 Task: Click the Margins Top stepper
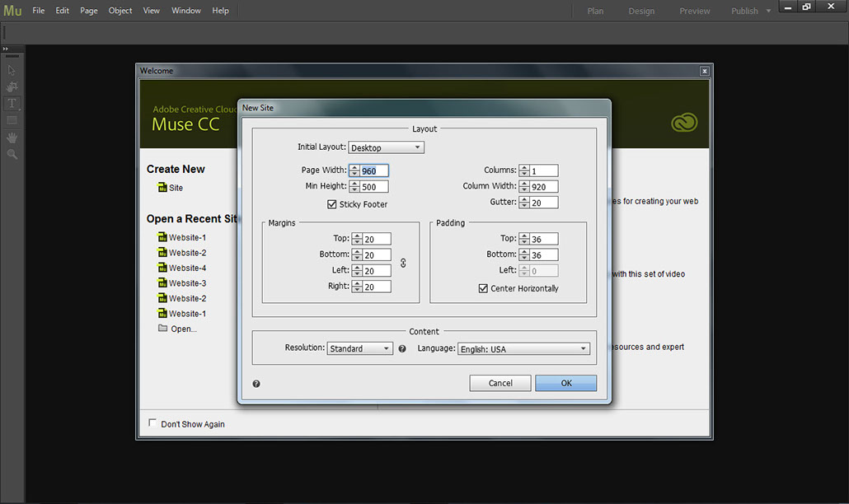(357, 239)
